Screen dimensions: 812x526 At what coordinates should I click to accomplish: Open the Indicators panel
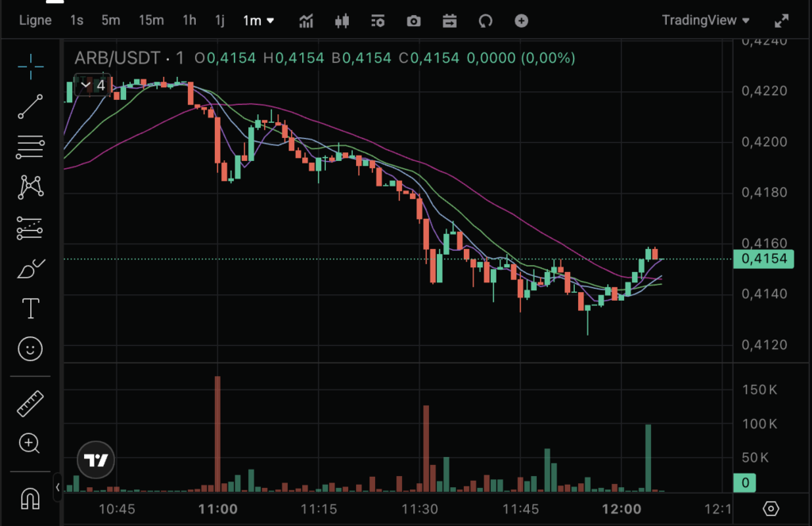pyautogui.click(x=306, y=21)
